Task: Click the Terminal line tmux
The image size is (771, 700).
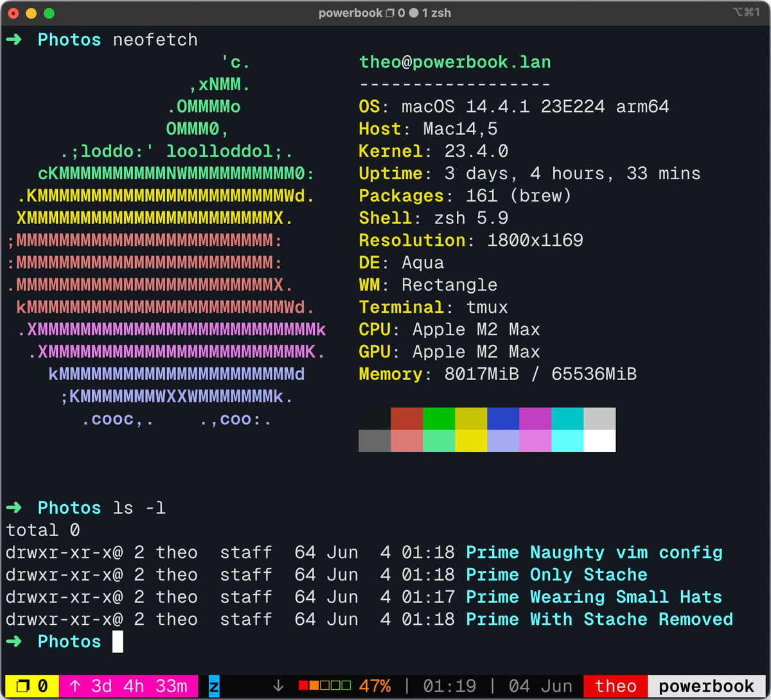Action: 434,308
